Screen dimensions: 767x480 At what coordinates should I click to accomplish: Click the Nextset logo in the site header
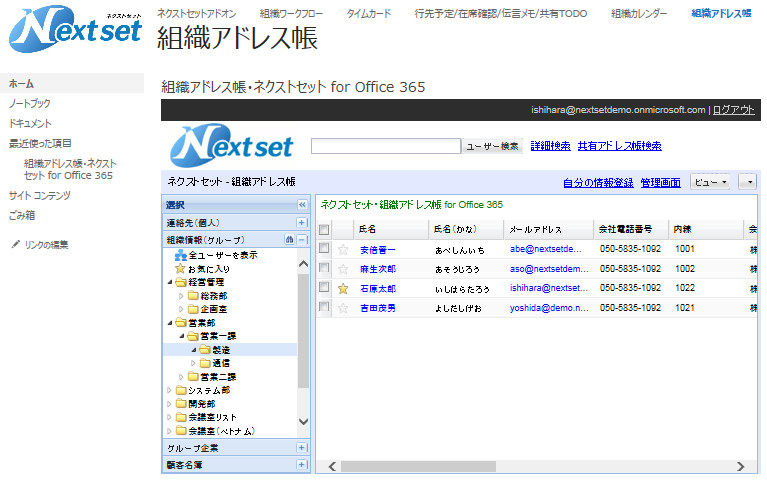pos(75,29)
